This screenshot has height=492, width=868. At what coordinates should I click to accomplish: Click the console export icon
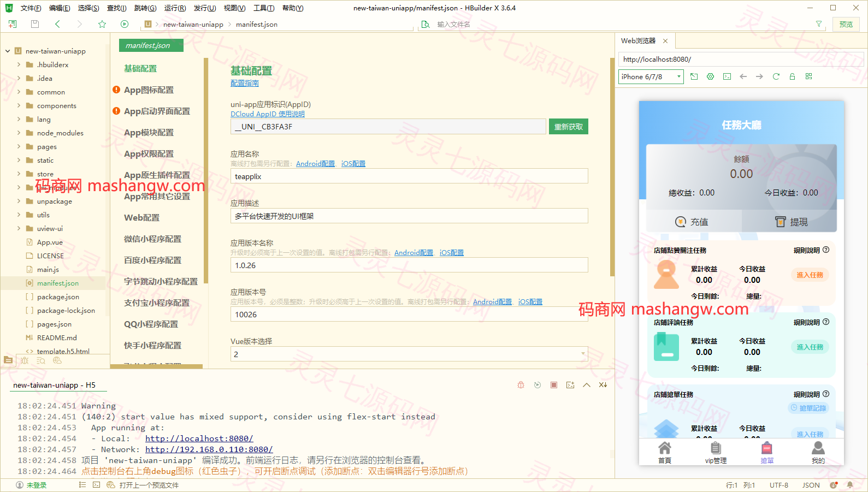click(570, 385)
